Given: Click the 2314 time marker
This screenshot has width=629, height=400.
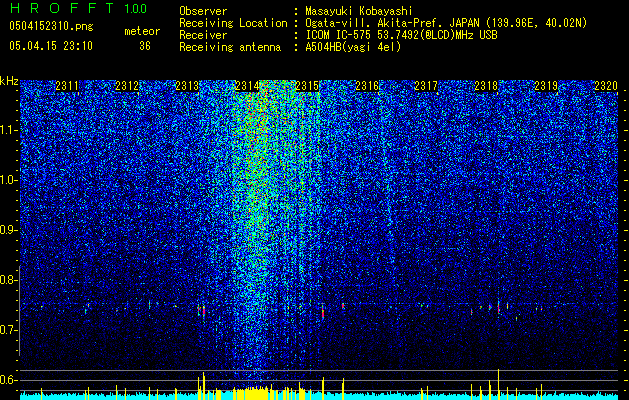Looking at the screenshot, I should tap(247, 86).
